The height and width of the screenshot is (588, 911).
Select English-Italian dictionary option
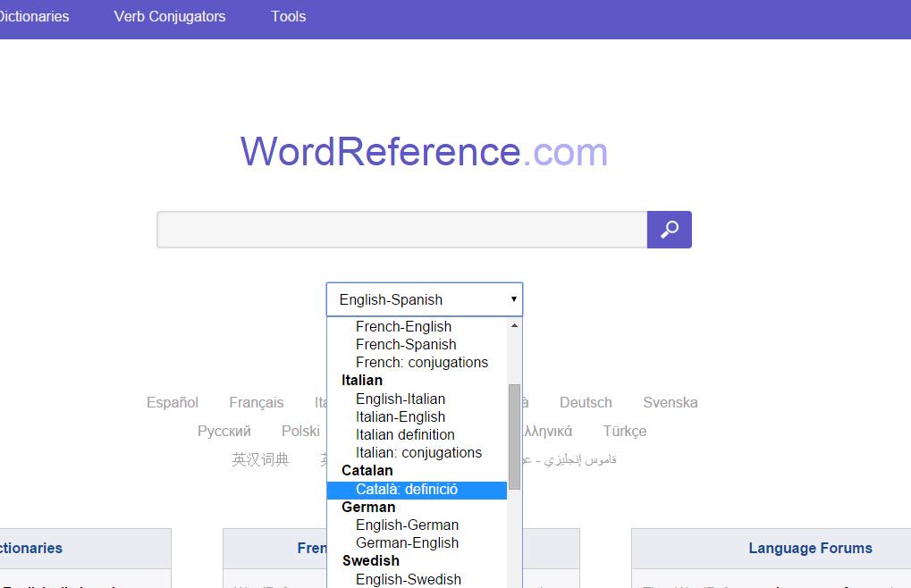(417, 399)
